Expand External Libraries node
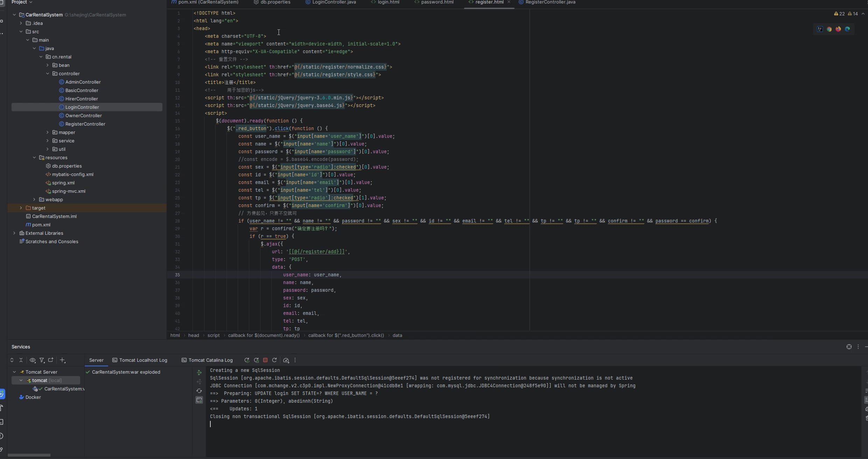Viewport: 868px width, 459px height. point(14,233)
